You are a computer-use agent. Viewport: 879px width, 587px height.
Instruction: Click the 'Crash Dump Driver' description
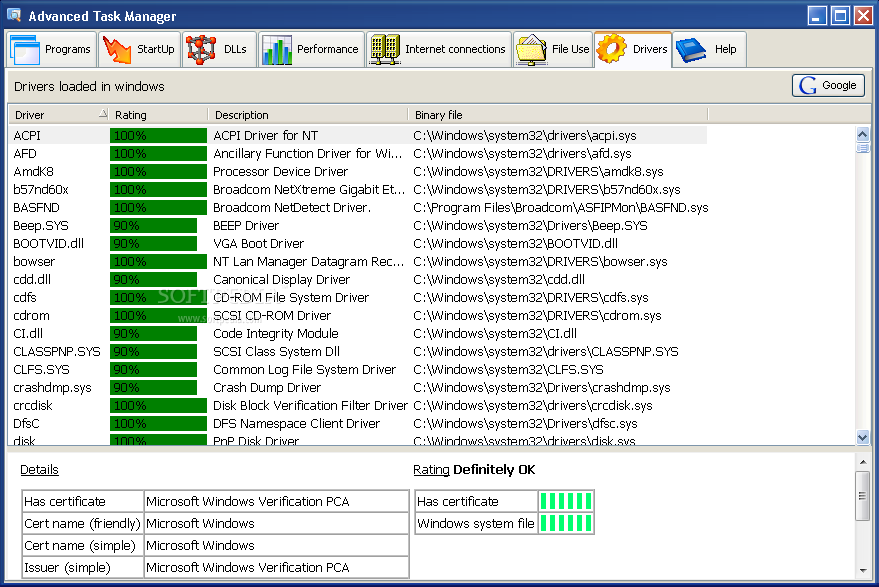tap(267, 387)
